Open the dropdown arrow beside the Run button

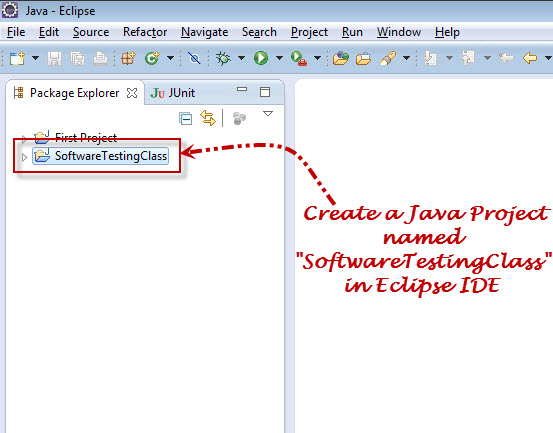[x=279, y=58]
